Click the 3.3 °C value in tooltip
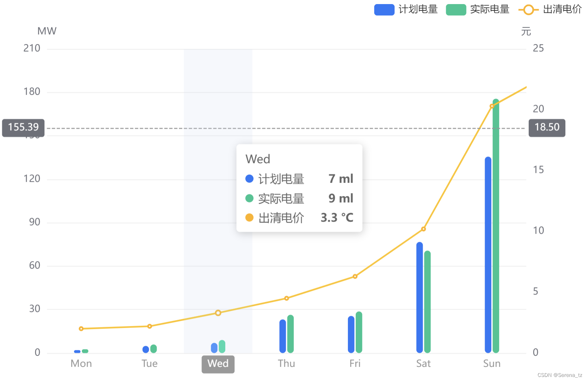The image size is (588, 381). tap(337, 218)
